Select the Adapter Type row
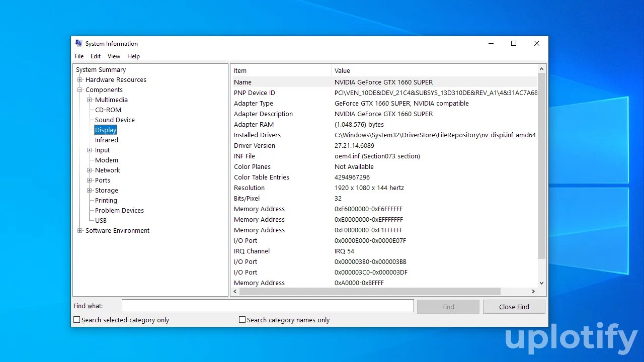 384,103
